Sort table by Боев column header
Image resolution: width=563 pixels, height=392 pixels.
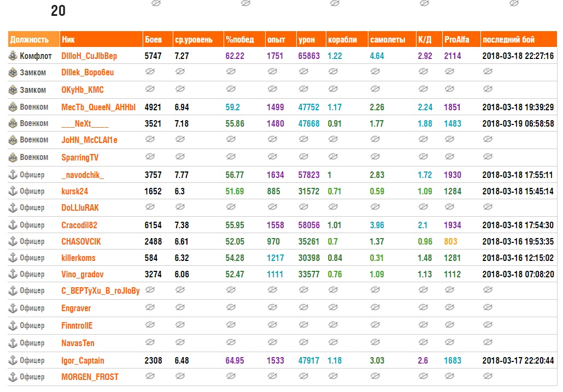pos(157,39)
